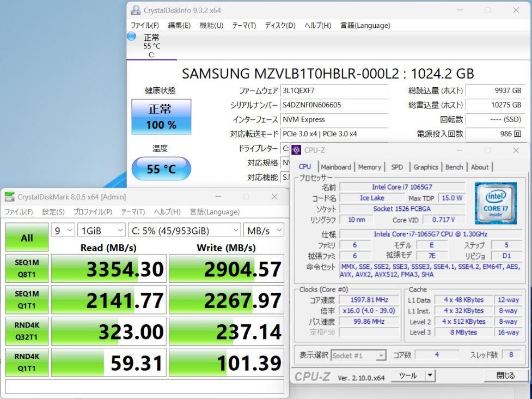532x399 pixels.
Task: Expand the ツール dropdown arrow in CPU-Z
Action: pos(430,376)
